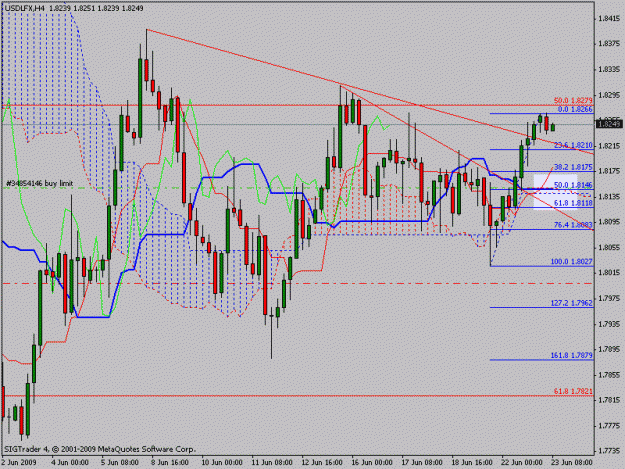Click the 1.8015 price axis value
625x469 pixels.
coord(609,273)
